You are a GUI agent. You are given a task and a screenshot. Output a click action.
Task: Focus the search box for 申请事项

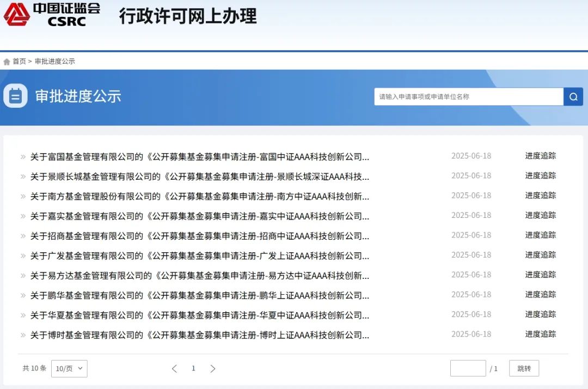coord(468,97)
